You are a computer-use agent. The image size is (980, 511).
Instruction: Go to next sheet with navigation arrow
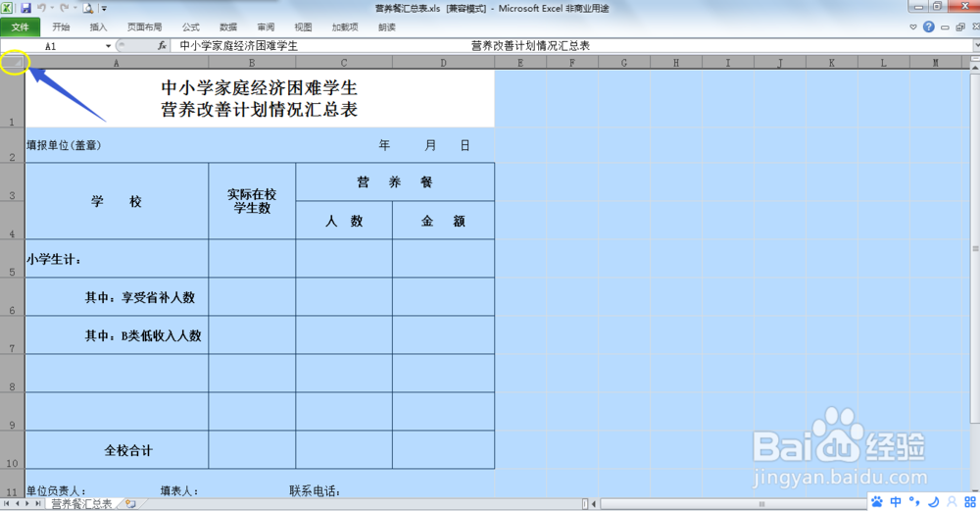[x=26, y=503]
